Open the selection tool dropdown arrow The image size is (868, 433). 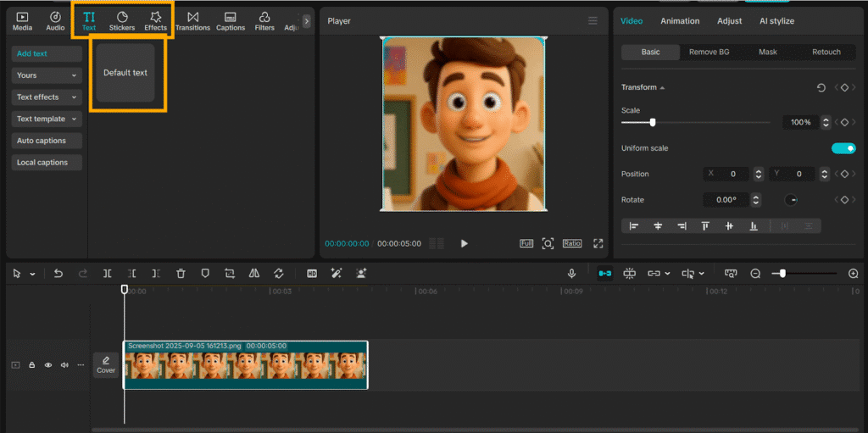33,274
